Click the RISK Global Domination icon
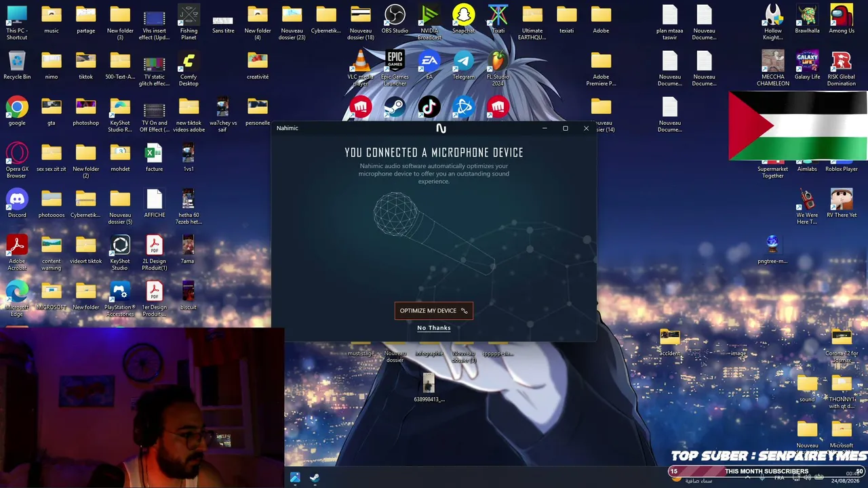Image resolution: width=868 pixels, height=488 pixels. point(842,68)
